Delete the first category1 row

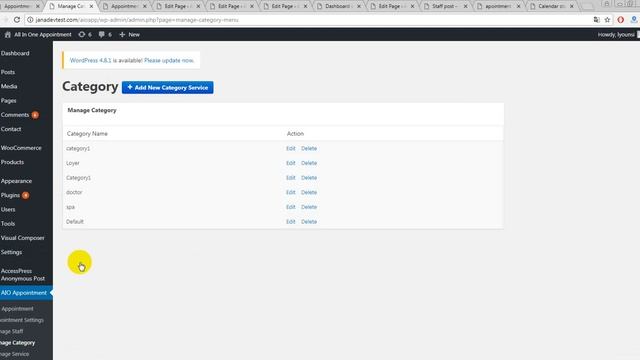pos(309,149)
